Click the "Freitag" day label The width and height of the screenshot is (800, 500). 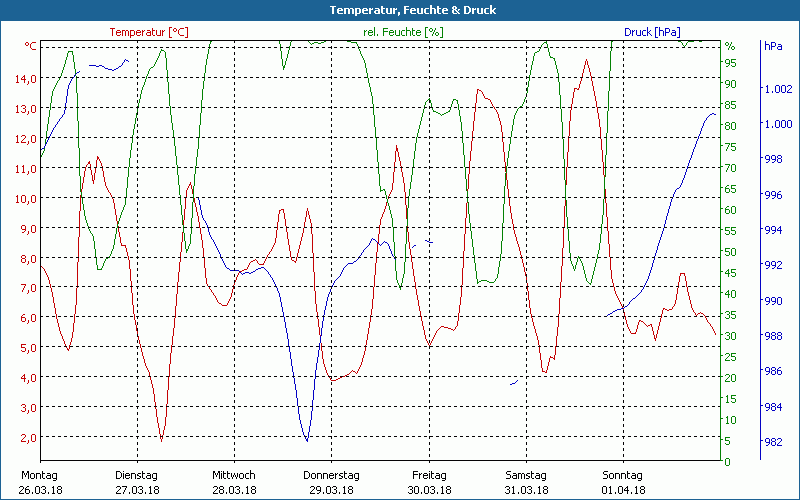429,475
